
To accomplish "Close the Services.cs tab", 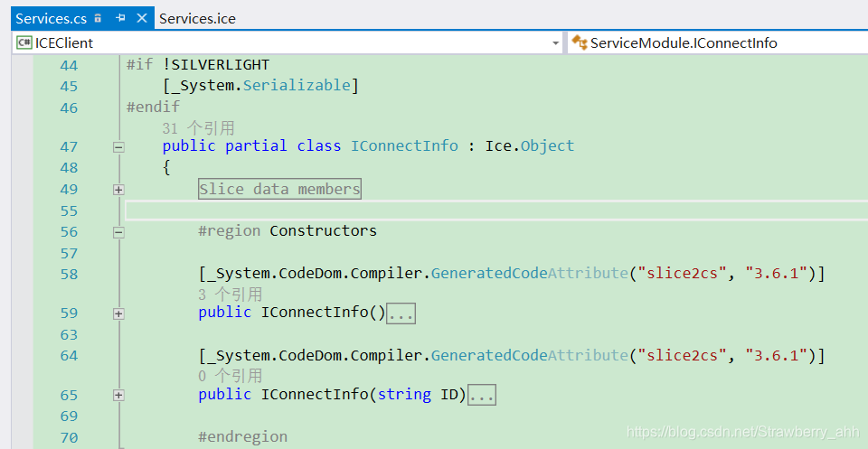I will [142, 18].
